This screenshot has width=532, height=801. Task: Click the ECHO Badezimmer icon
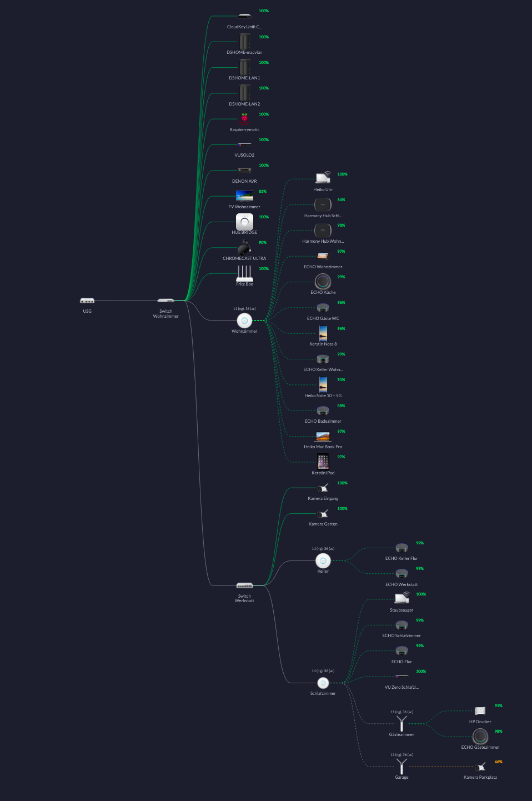323,410
